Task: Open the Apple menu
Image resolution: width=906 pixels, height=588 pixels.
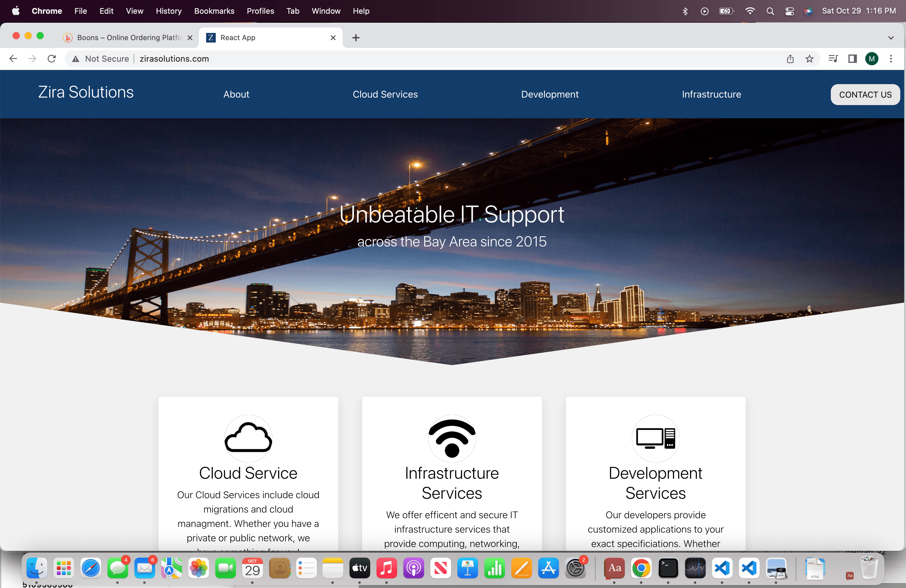Action: click(x=16, y=11)
